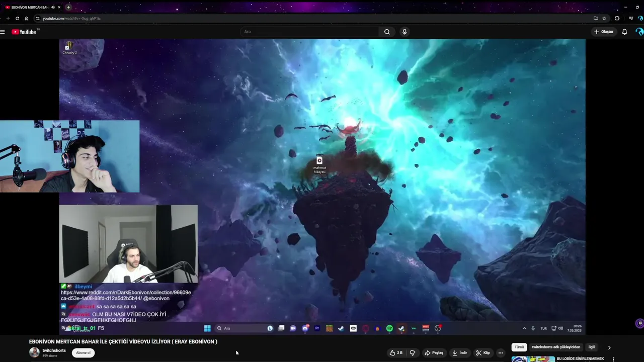Image resolution: width=644 pixels, height=362 pixels.
Task: Open the twitchshorts channel name link
Action: (54, 350)
